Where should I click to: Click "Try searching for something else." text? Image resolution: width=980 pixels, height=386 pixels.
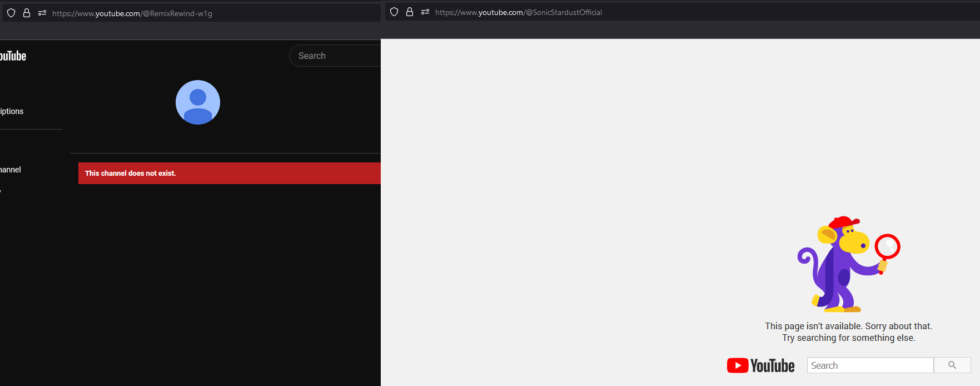(x=848, y=338)
